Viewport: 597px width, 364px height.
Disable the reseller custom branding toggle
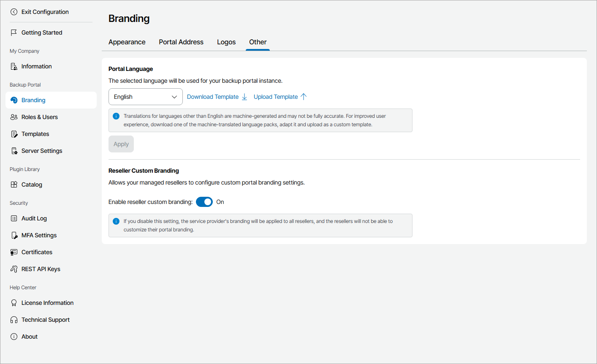pyautogui.click(x=204, y=202)
